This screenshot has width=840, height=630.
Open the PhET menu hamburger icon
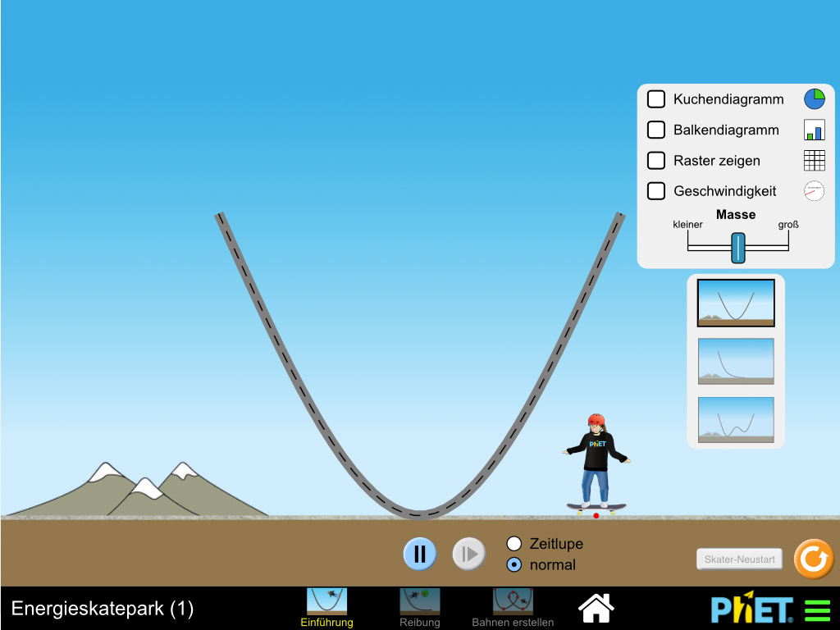[x=817, y=611]
